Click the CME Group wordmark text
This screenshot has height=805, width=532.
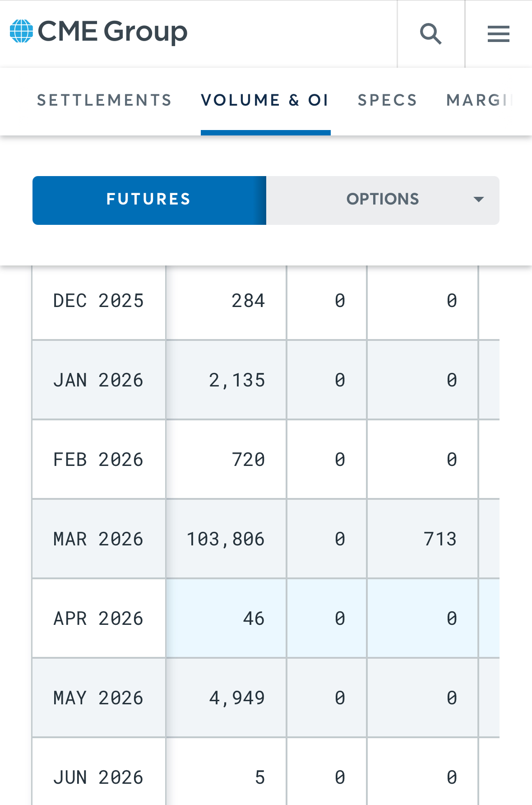pos(112,32)
